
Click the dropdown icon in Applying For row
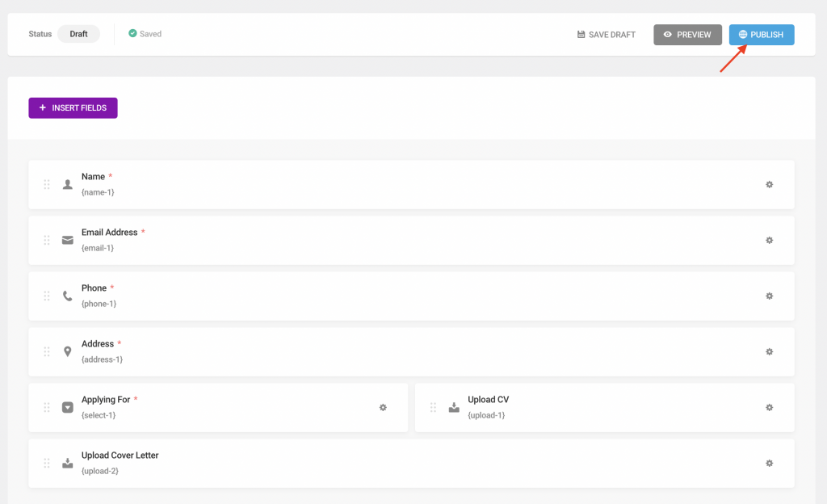(68, 408)
